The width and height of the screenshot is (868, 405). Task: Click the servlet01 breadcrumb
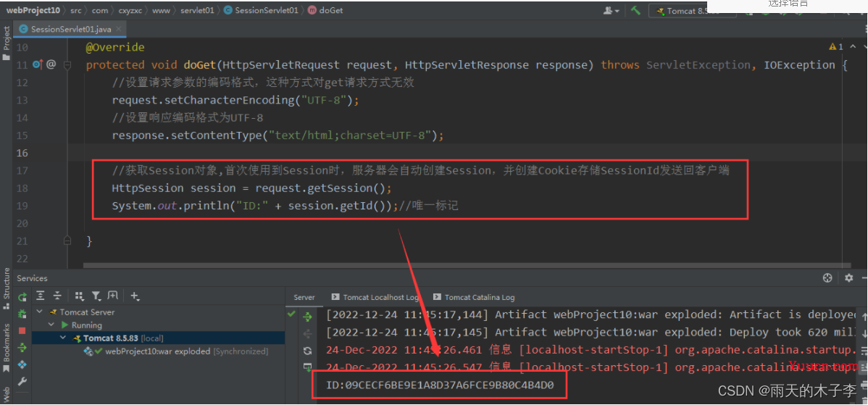pos(197,11)
